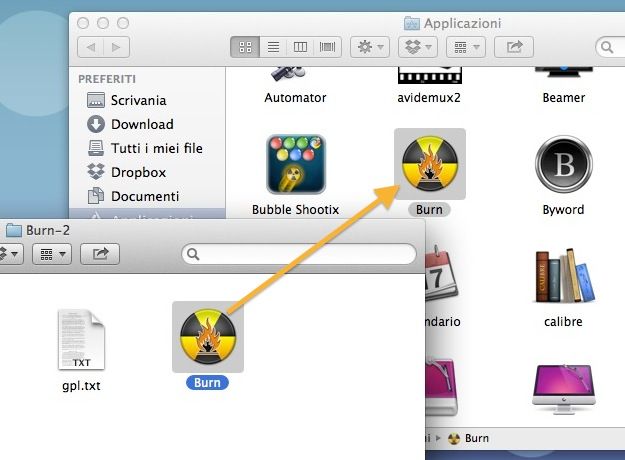625x460 pixels.
Task: Close the Applicazioni window
Action: click(83, 23)
